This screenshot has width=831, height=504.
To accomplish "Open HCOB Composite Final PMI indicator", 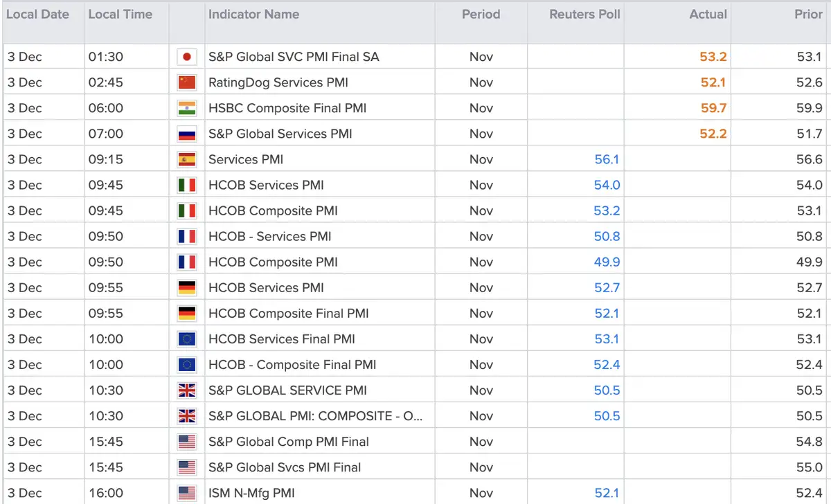I will (289, 313).
